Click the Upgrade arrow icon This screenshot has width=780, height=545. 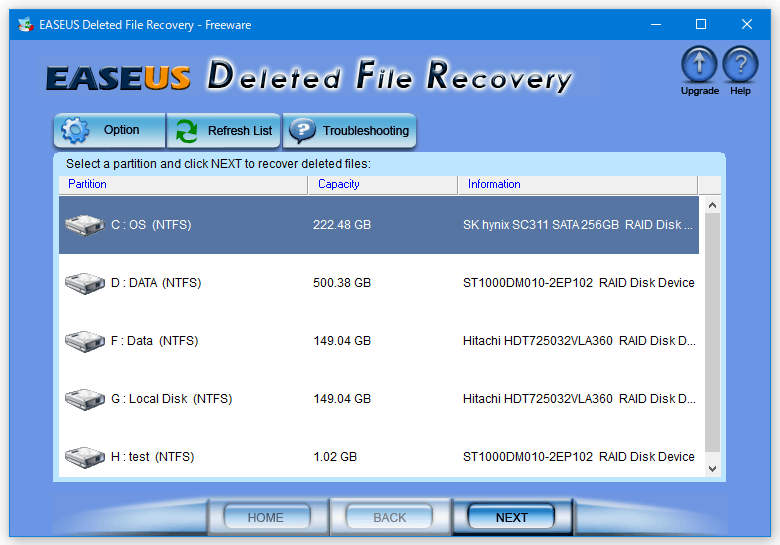tap(699, 64)
